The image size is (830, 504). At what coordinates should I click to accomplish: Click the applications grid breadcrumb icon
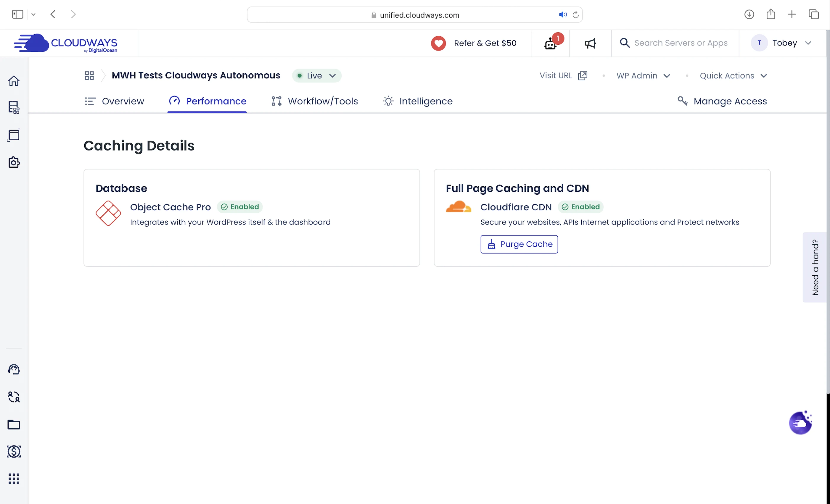(x=89, y=75)
